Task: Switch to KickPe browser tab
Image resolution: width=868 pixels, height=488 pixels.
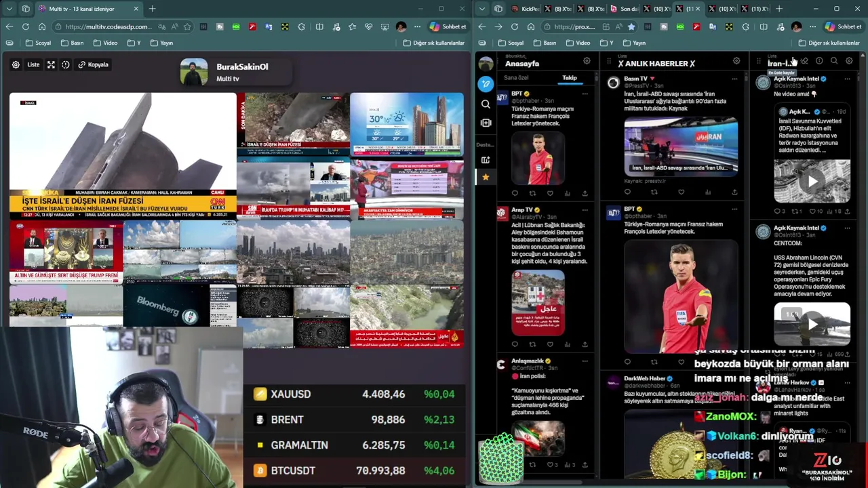Action: click(524, 9)
